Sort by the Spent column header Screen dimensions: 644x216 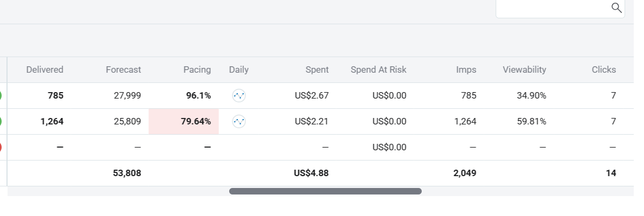(317, 69)
